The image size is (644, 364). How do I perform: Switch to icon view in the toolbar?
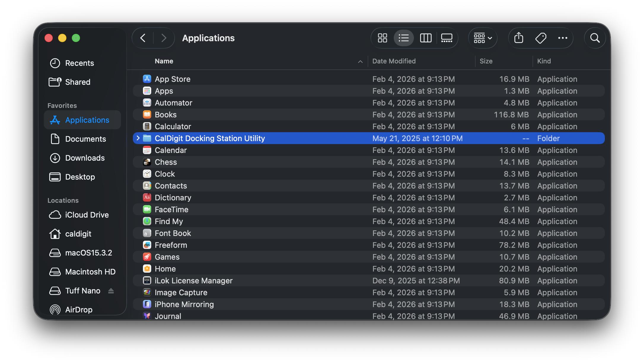click(382, 38)
